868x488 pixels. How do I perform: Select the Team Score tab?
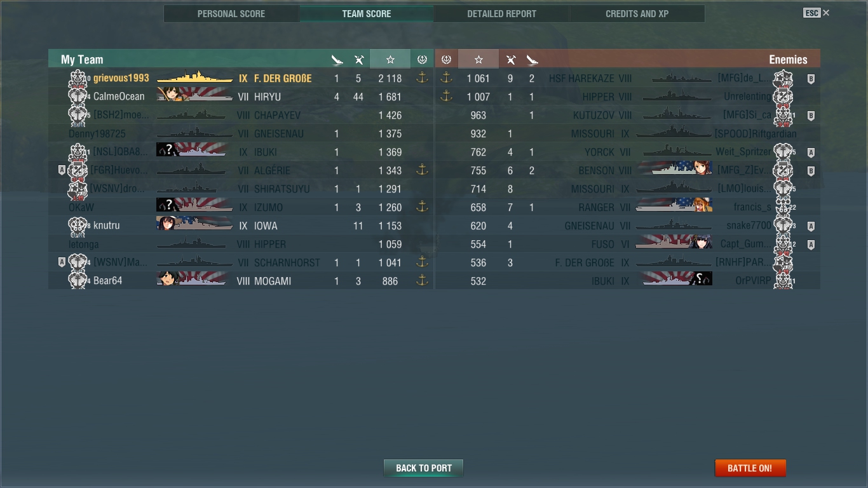click(367, 13)
